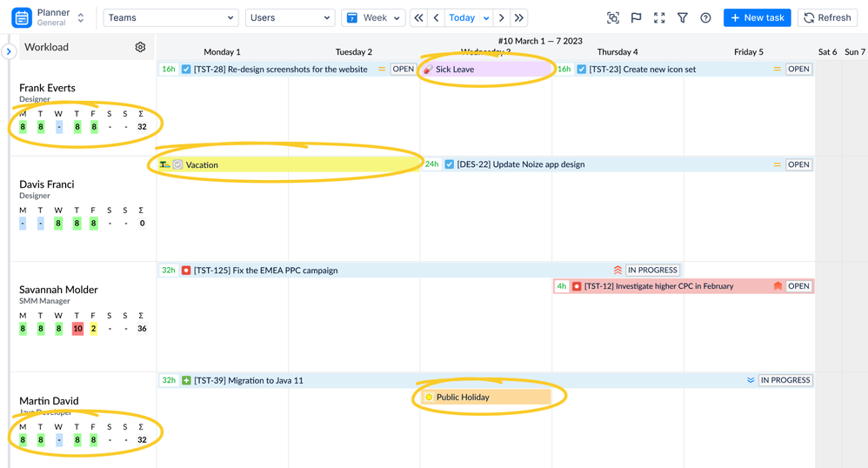Toggle fullscreen mode icon
The image size is (868, 468).
659,17
